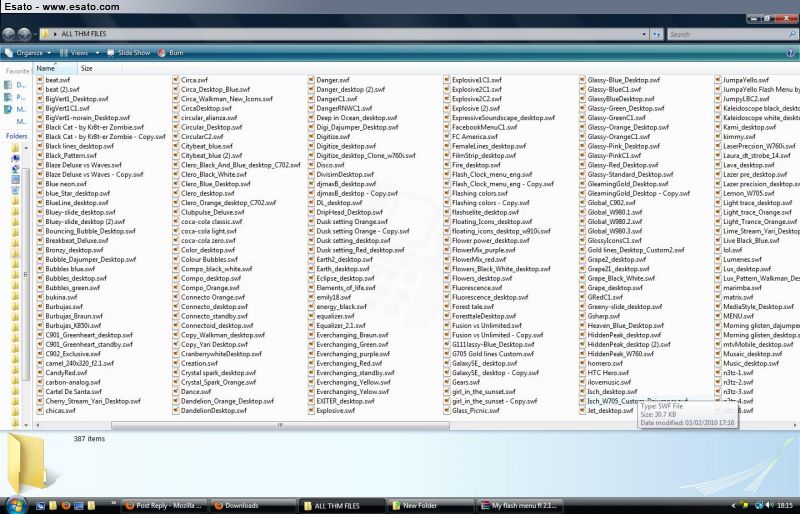
Task: Open the Windows Start orb
Action: 17,504
